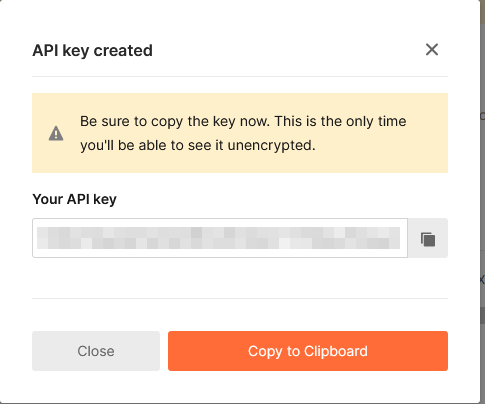
Task: Click the empty area above the bottom divider
Action: pos(240,278)
